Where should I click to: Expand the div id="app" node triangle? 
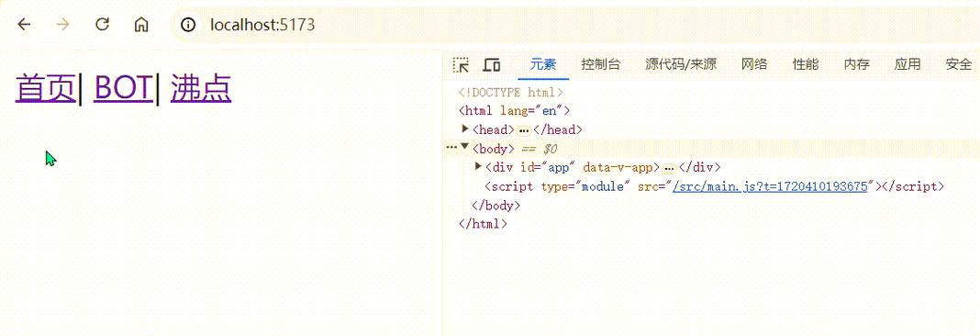(479, 166)
